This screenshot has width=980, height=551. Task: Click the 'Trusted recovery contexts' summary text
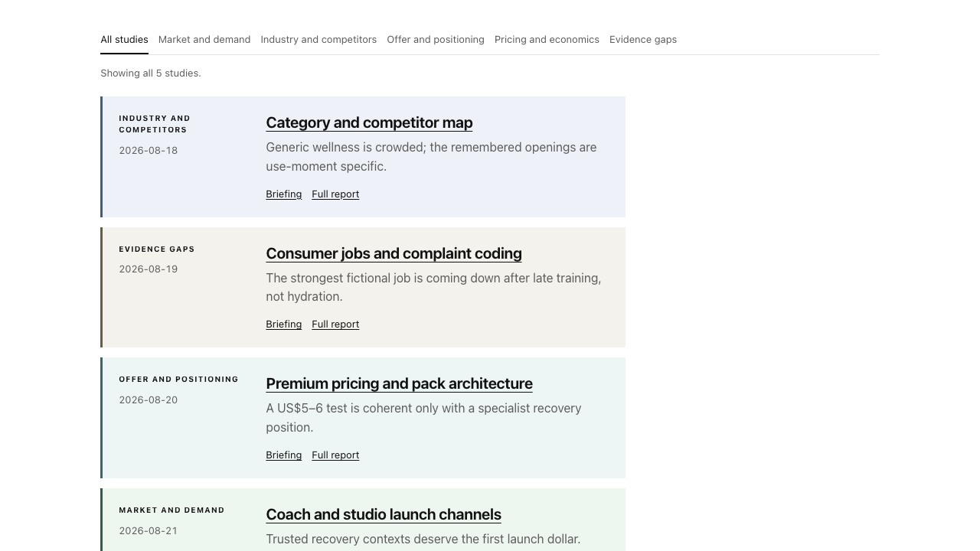[423, 540]
